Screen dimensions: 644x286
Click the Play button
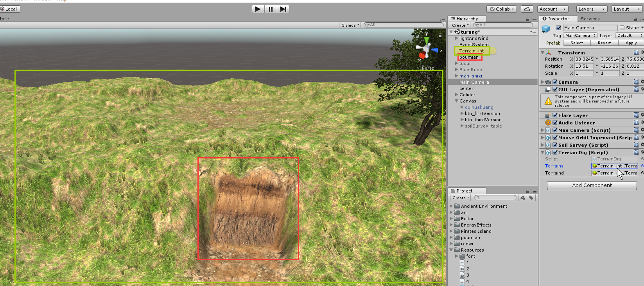pos(258,9)
